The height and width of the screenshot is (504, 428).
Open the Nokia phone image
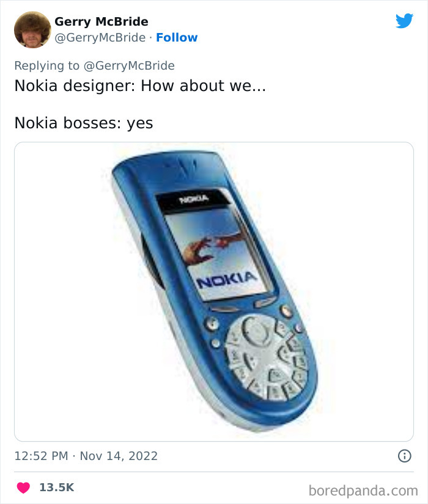[x=214, y=290]
